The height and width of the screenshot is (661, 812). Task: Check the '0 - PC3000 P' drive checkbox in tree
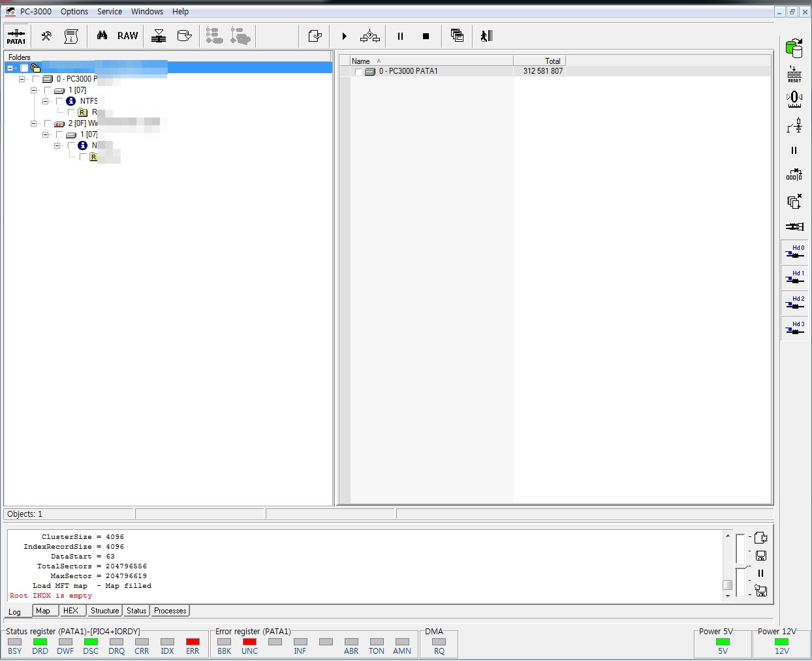(x=36, y=79)
